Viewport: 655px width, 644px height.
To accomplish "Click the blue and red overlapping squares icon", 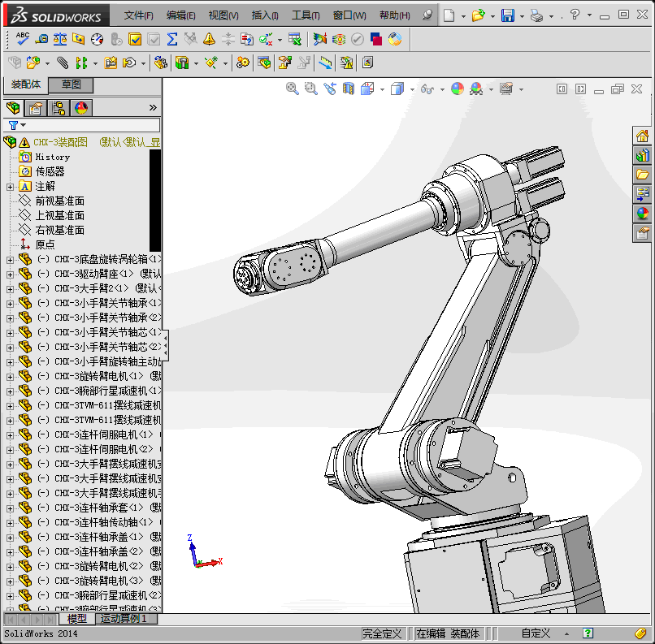I will click(376, 39).
